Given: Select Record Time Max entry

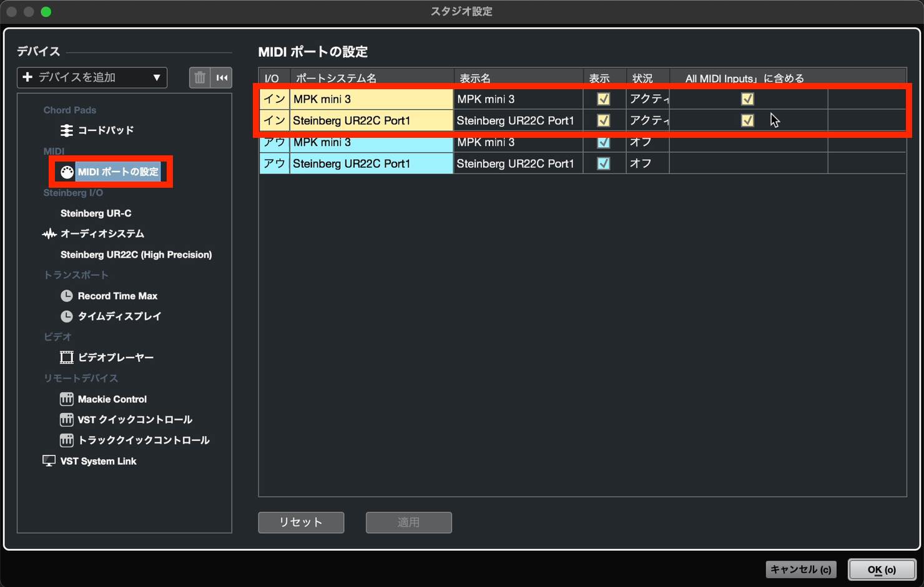Looking at the screenshot, I should pos(117,296).
